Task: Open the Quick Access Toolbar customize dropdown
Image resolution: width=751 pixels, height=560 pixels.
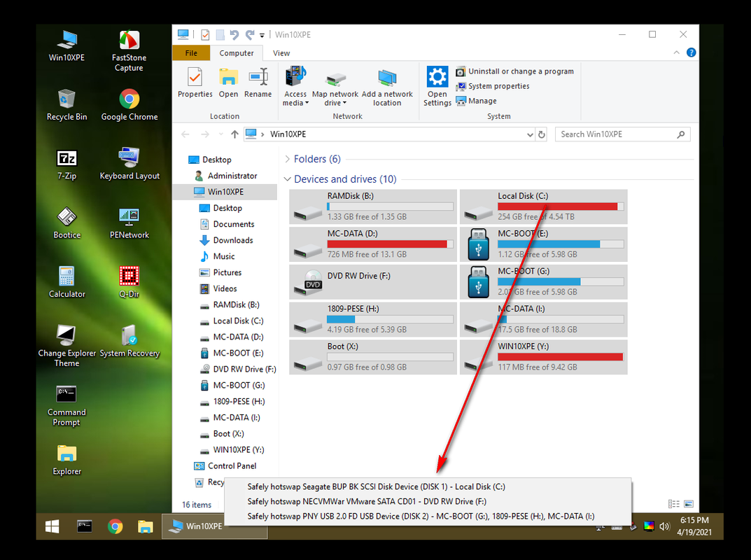Action: (262, 35)
